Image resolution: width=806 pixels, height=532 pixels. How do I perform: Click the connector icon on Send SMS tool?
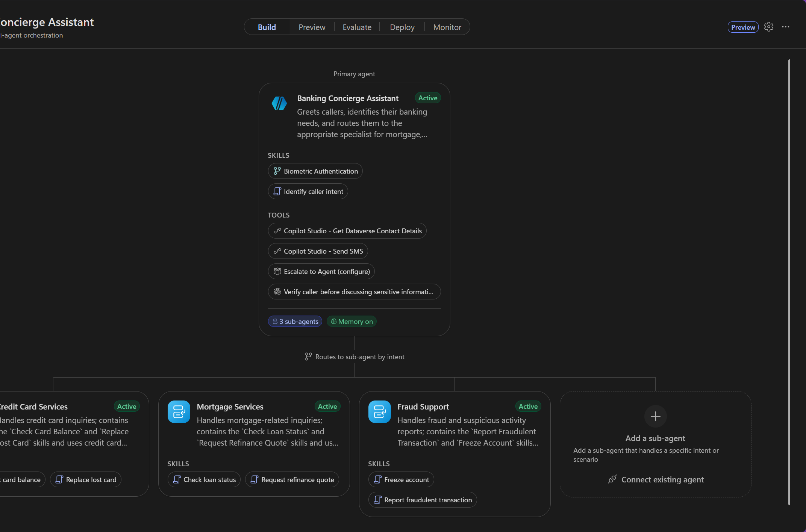(x=277, y=251)
